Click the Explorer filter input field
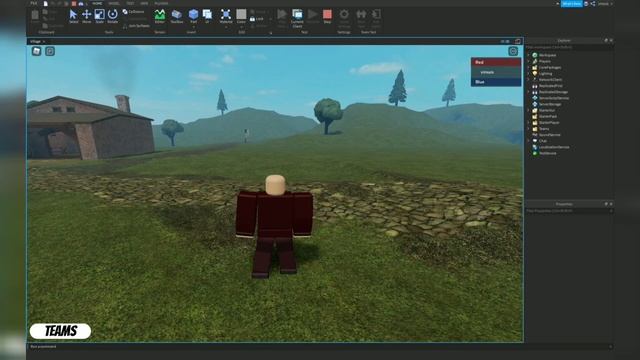640x360 pixels. click(569, 47)
